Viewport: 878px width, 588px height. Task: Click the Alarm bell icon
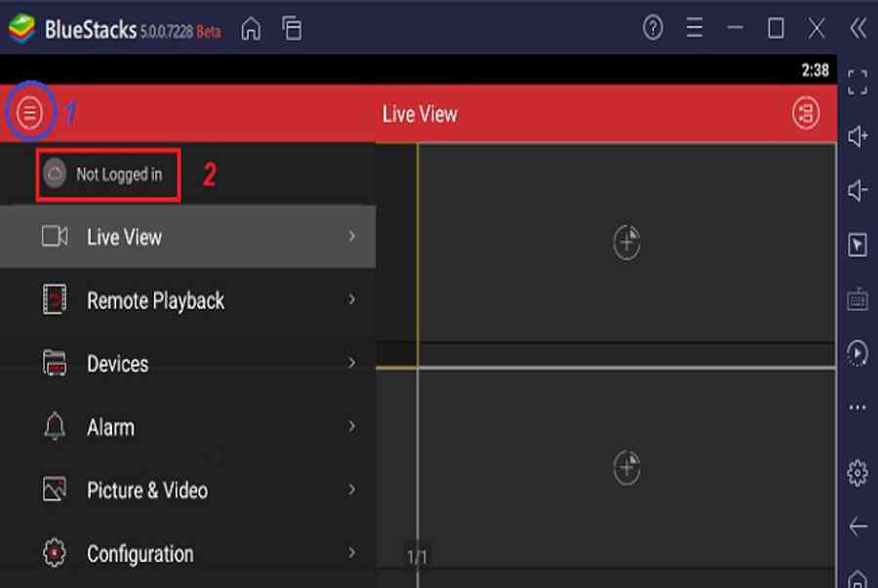55,427
